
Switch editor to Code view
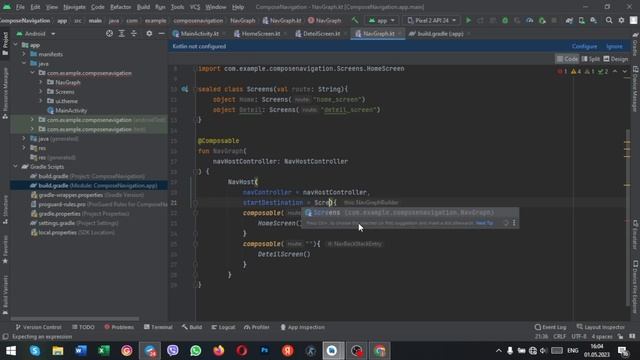coord(567,59)
